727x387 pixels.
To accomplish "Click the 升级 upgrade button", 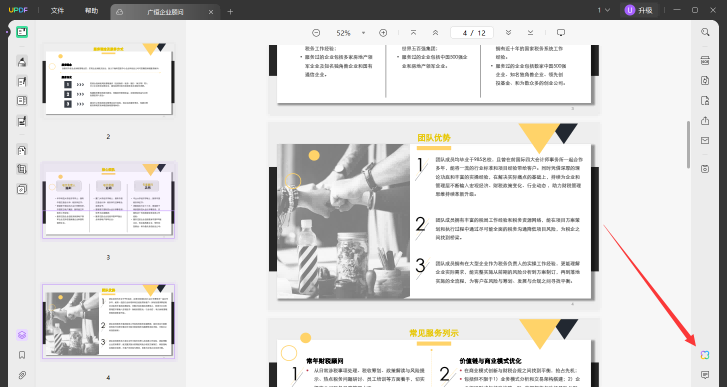I will (x=639, y=10).
